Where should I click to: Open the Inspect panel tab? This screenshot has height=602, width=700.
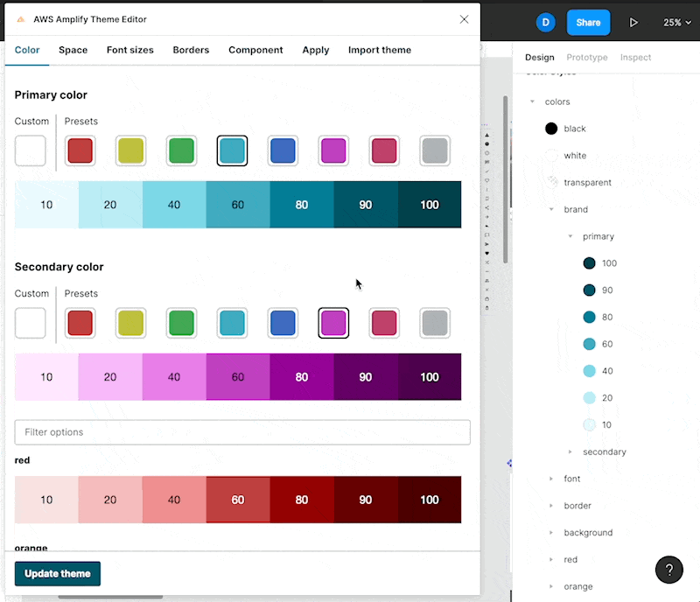(x=635, y=57)
